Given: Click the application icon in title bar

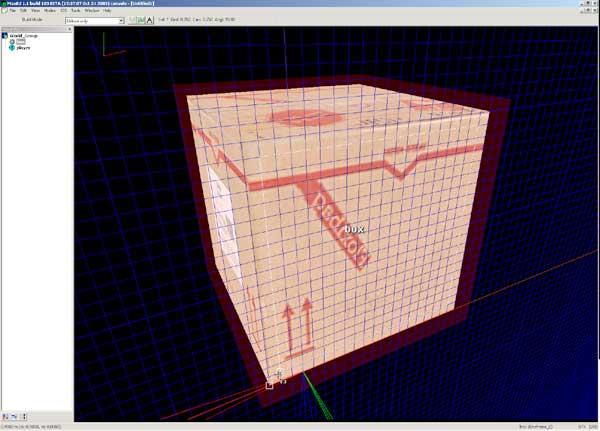Looking at the screenshot, I should coord(4,3).
